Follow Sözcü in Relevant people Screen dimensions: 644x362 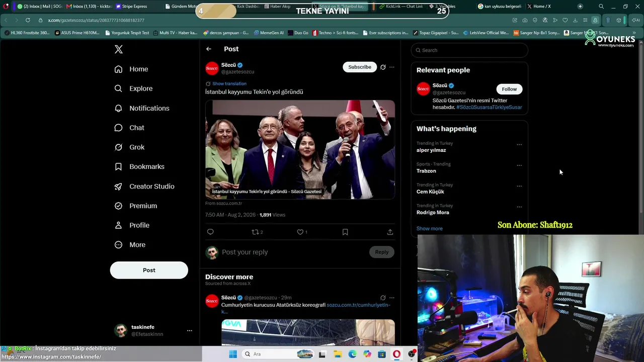click(x=509, y=89)
